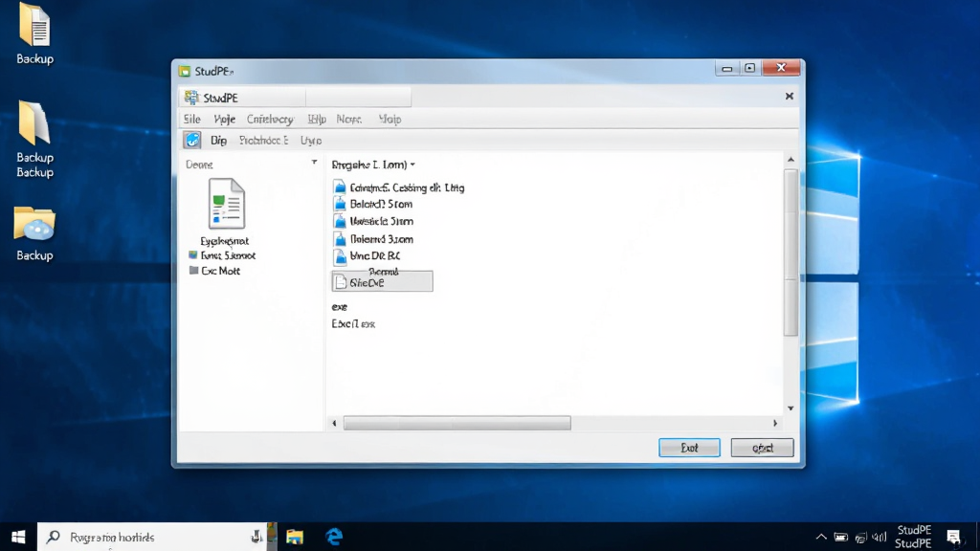This screenshot has width=980, height=551.
Task: Click the blue round toolbar icon
Action: pos(192,140)
